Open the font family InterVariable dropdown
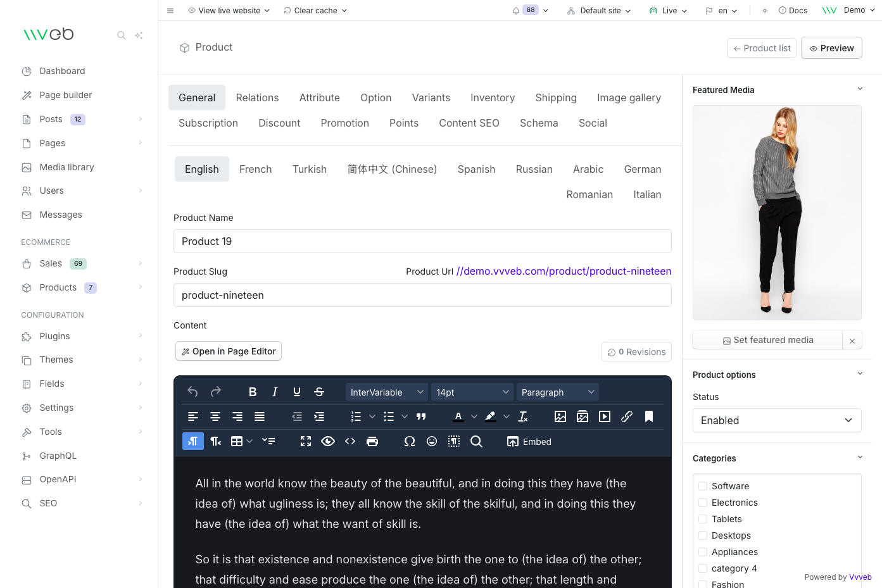The image size is (882, 588). [387, 392]
